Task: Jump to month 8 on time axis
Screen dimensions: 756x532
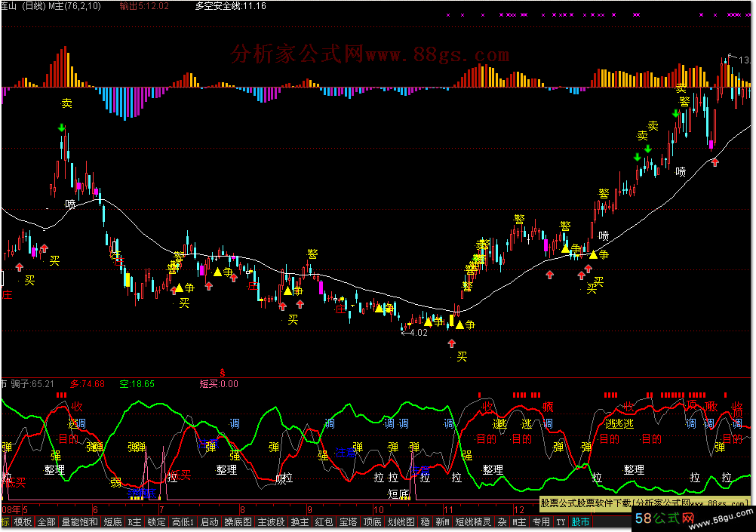Action: point(242,509)
